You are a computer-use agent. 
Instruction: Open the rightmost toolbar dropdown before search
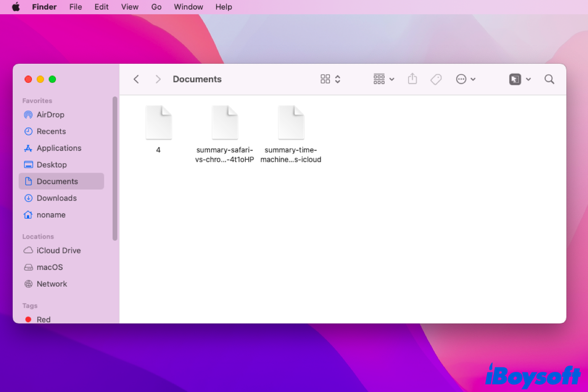[x=520, y=79]
